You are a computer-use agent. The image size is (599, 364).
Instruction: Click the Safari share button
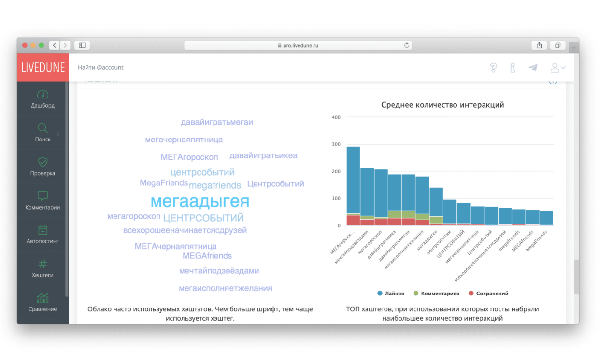point(539,45)
